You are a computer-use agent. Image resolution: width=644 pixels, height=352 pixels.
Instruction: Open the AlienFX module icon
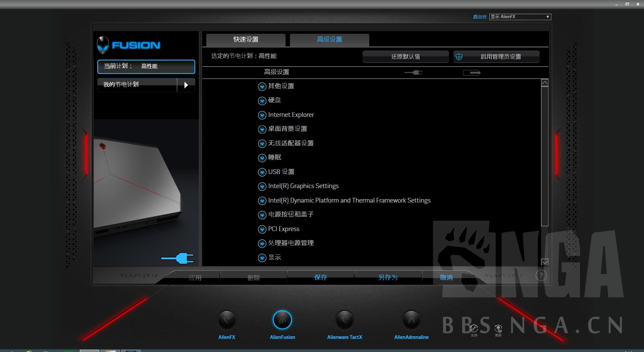[x=226, y=320]
